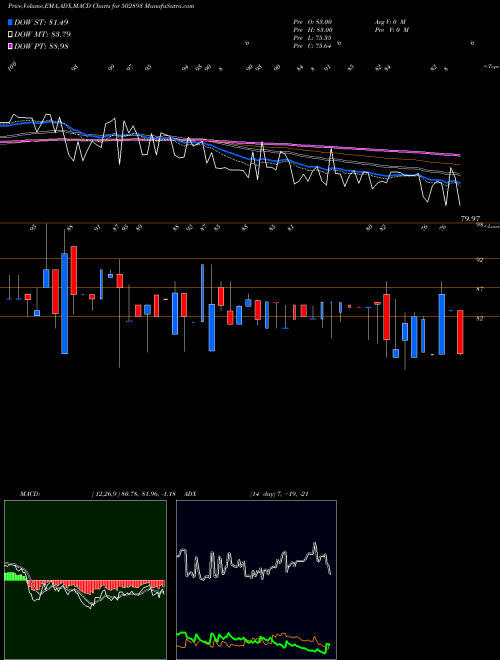Viewport: 500px width, 660px height.
Task: Click the magenta DOW PT legend swatch
Action: coord(11,46)
